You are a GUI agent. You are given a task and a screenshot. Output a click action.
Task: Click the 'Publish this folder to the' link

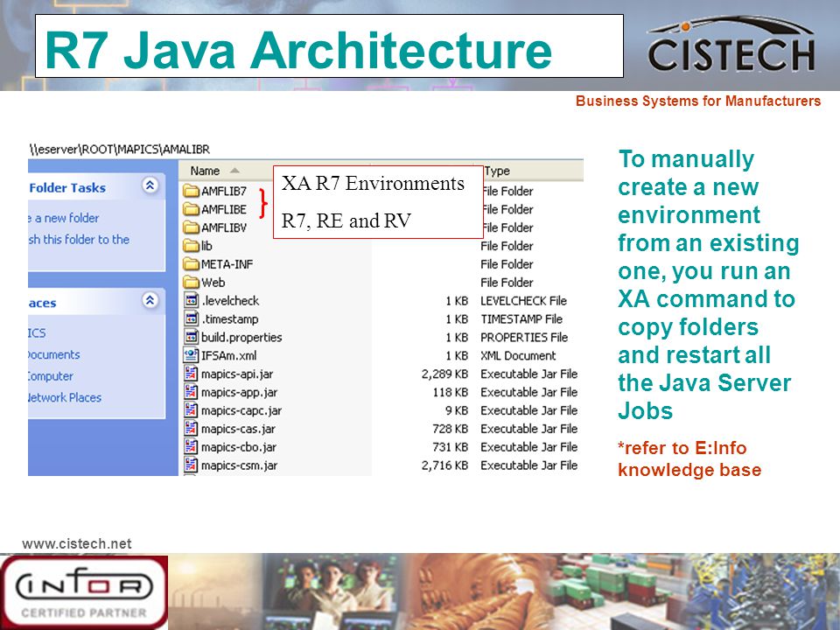tap(79, 240)
